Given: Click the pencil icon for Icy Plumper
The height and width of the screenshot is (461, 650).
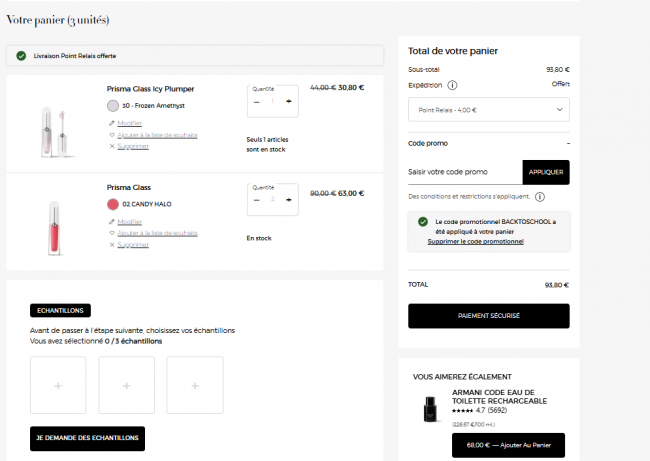Looking at the screenshot, I should coord(112,123).
